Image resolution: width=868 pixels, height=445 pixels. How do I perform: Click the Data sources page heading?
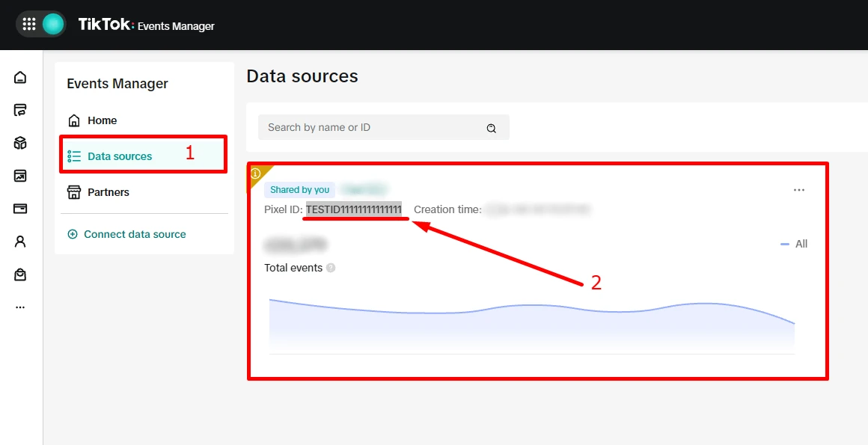(302, 76)
